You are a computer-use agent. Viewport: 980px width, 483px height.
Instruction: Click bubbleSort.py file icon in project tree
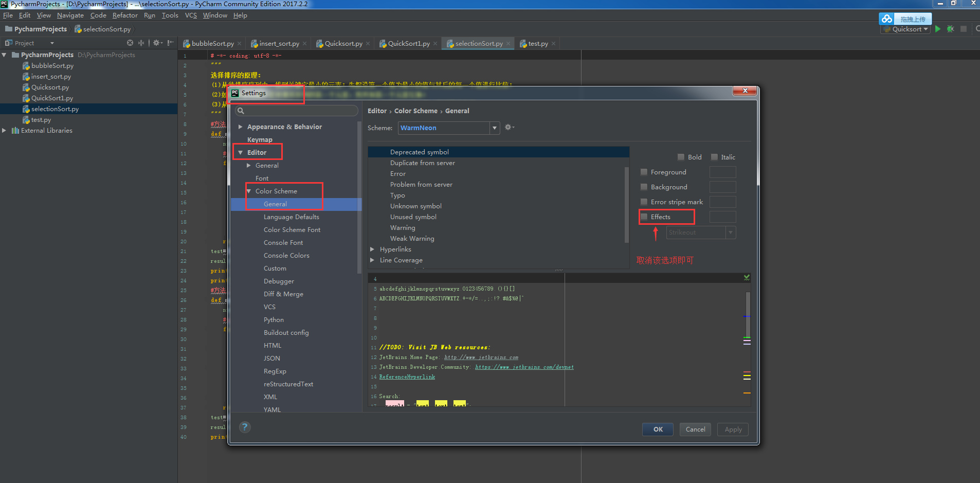(x=26, y=66)
